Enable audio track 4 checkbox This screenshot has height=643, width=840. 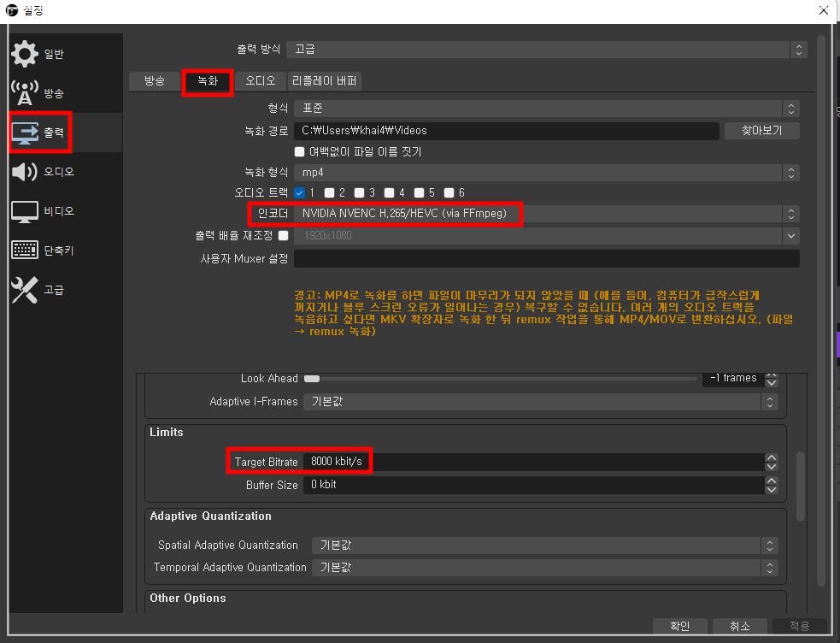[x=390, y=192]
